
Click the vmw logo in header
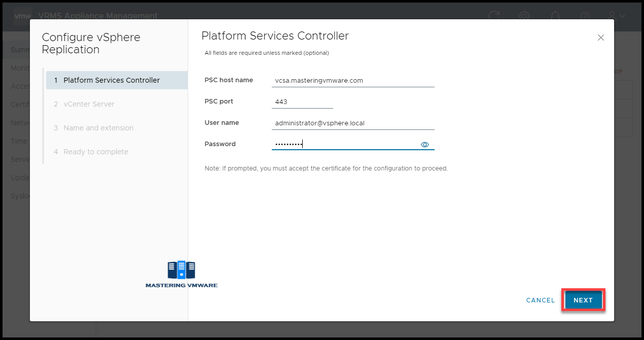pyautogui.click(x=22, y=16)
